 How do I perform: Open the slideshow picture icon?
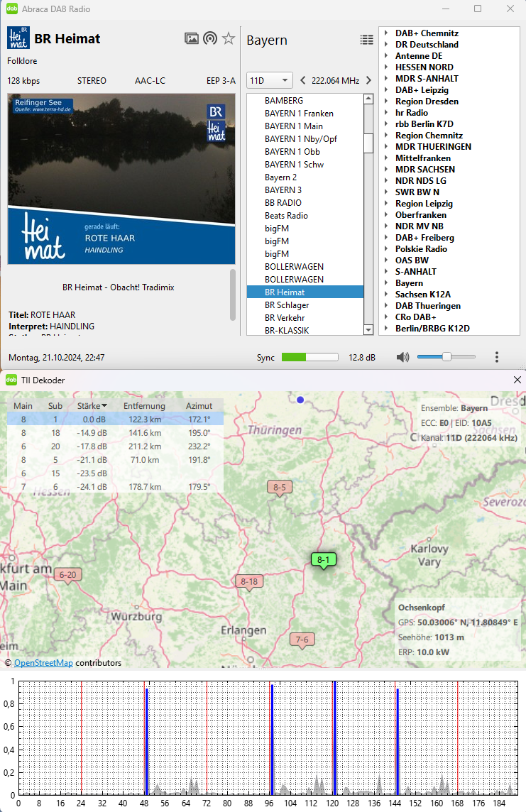click(192, 38)
